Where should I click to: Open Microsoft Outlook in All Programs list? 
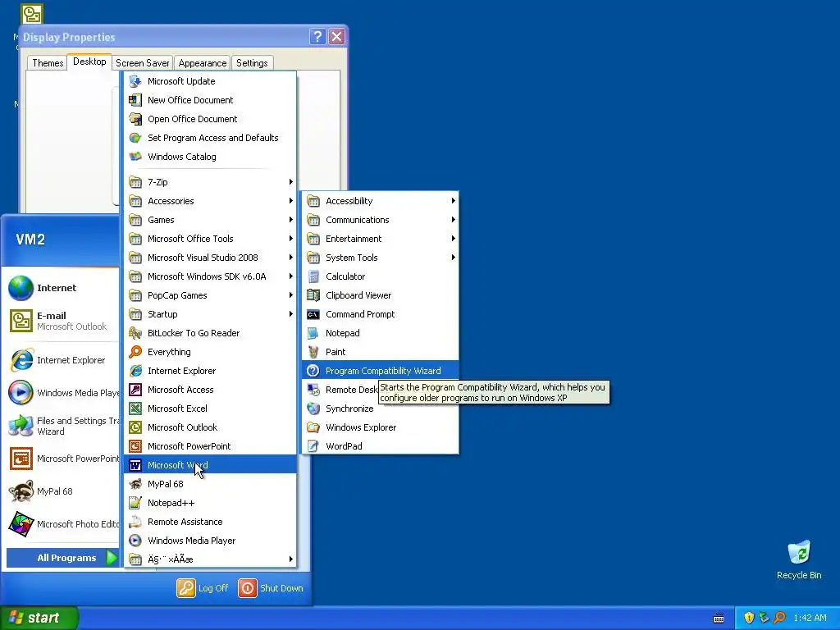(x=210, y=427)
